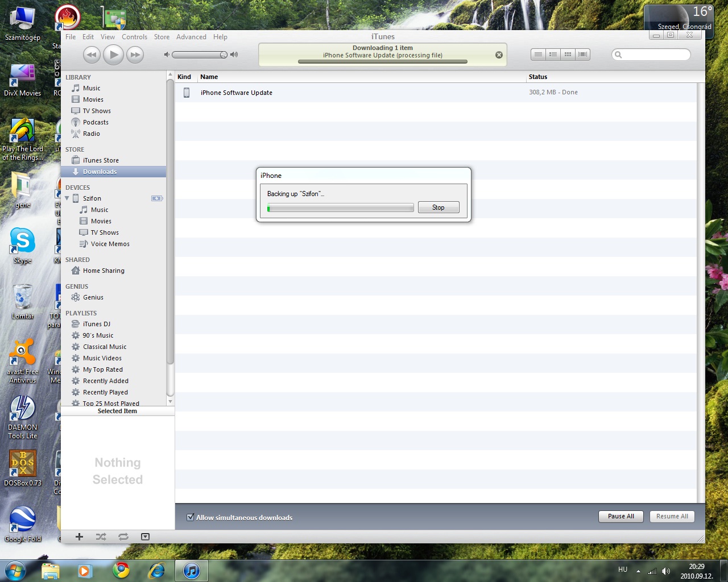Click Resume All button
The height and width of the screenshot is (582, 728).
click(672, 516)
